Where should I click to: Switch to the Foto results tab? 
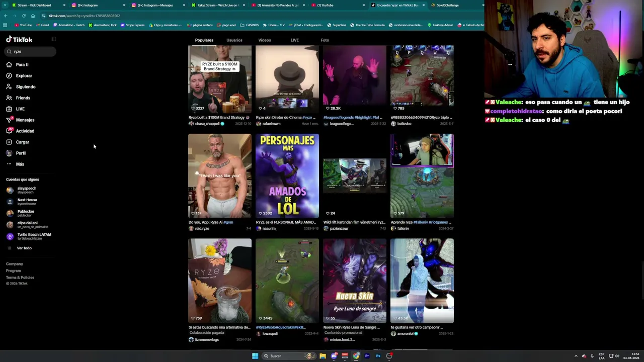(x=325, y=40)
